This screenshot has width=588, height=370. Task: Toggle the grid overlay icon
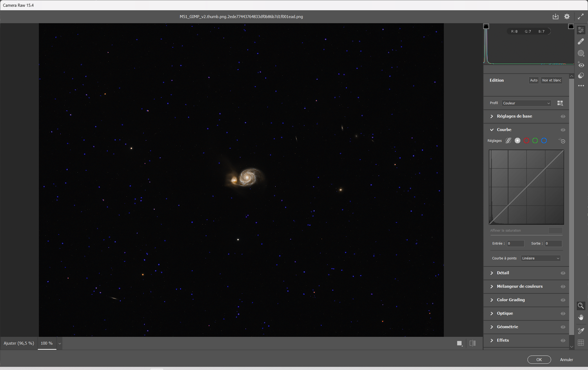click(x=581, y=343)
